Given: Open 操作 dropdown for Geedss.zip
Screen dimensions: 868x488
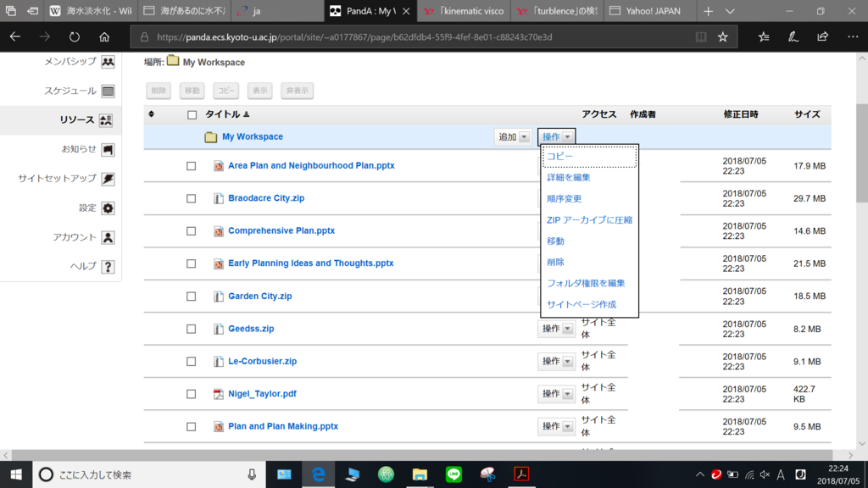Looking at the screenshot, I should coord(556,329).
